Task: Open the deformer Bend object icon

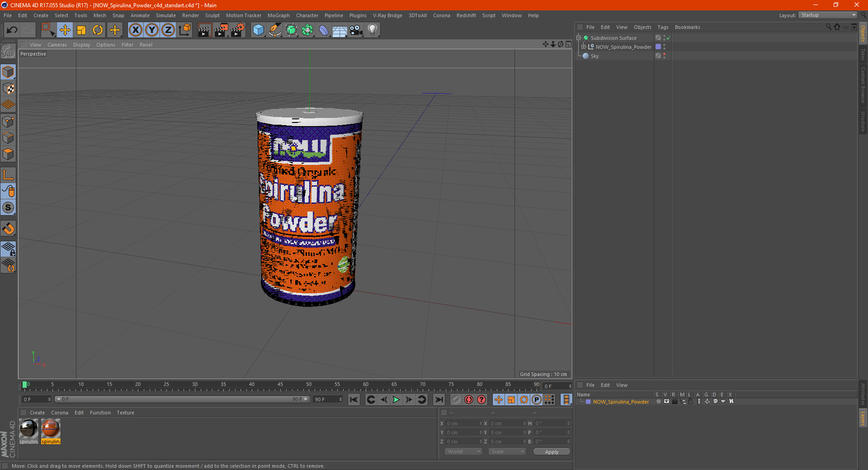Action: click(x=324, y=30)
